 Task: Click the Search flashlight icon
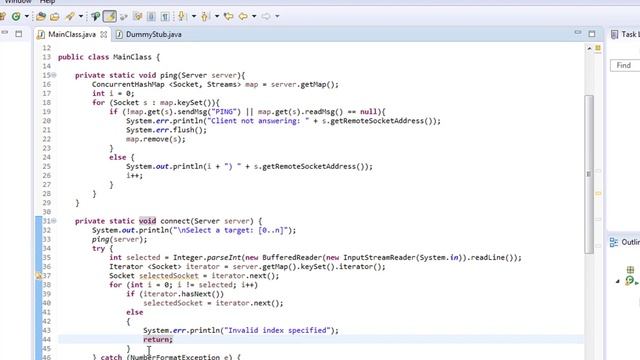(x=70, y=16)
